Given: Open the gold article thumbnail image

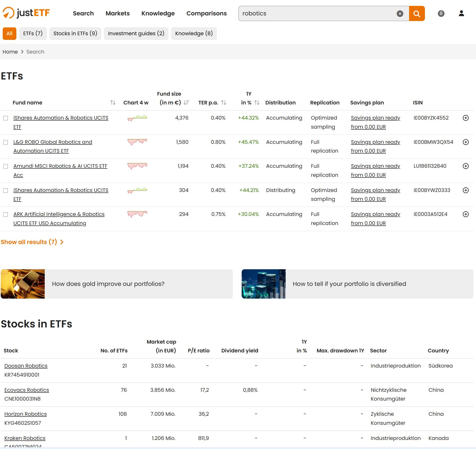Looking at the screenshot, I should click(23, 284).
